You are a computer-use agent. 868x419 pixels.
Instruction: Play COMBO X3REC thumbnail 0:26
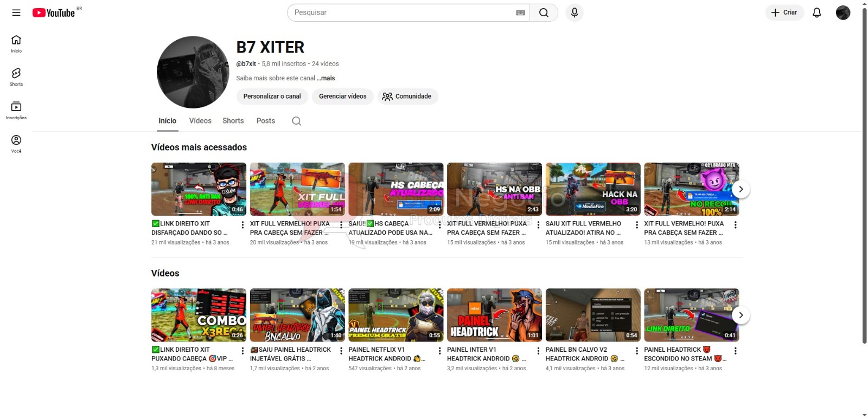click(199, 315)
